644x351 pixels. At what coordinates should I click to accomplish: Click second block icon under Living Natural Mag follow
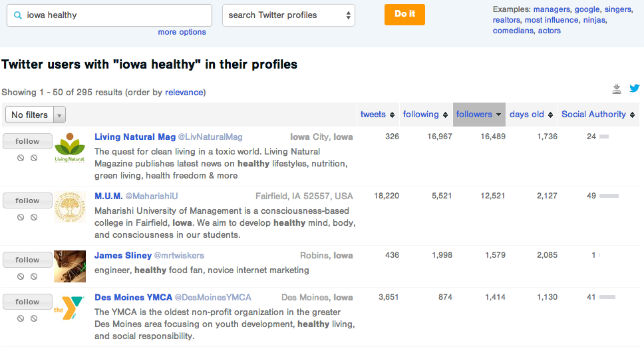tap(34, 158)
